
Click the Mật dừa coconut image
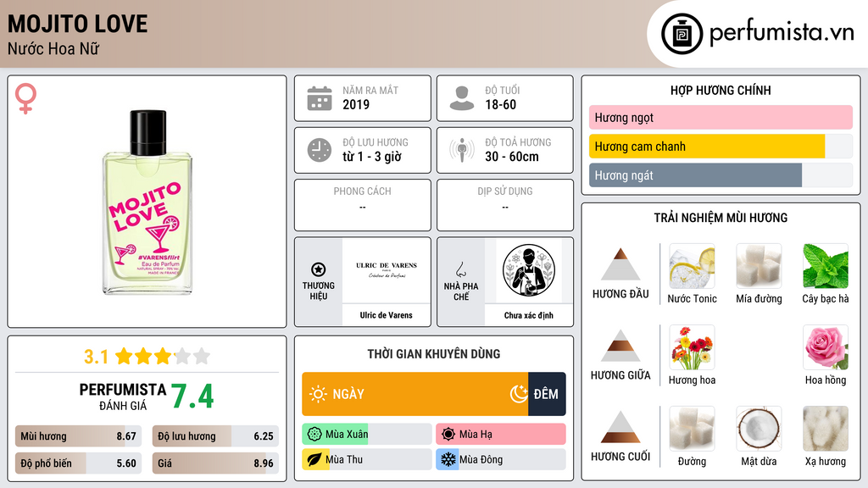tap(759, 429)
